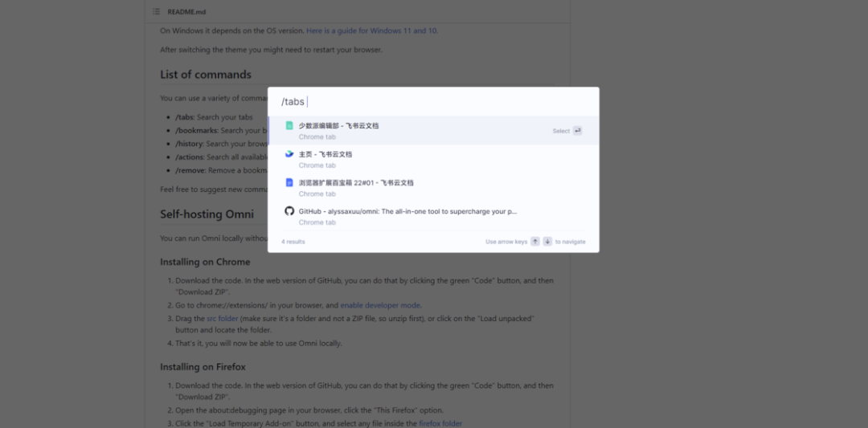868x428 pixels.
Task: Click the Installing on Chrome heading
Action: 205,262
